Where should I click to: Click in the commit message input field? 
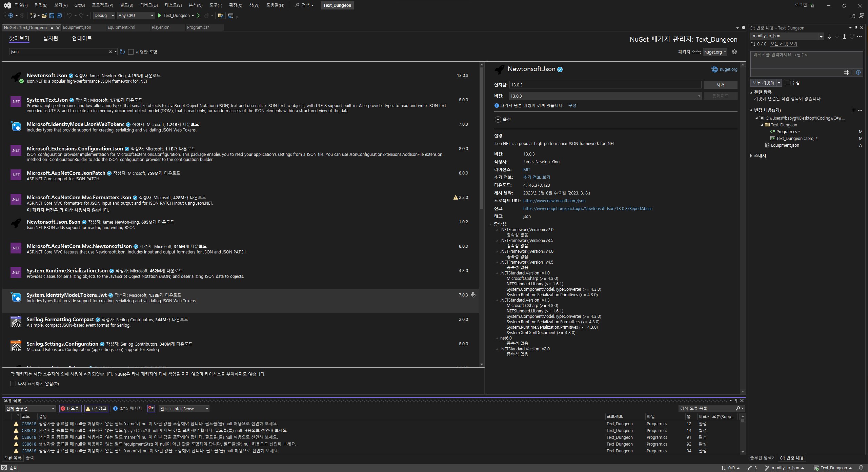806,59
